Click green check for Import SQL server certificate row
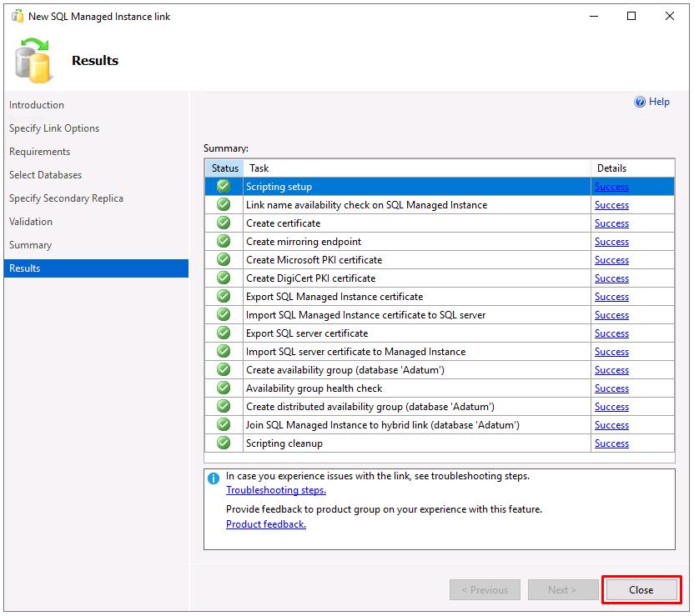 coord(224,351)
